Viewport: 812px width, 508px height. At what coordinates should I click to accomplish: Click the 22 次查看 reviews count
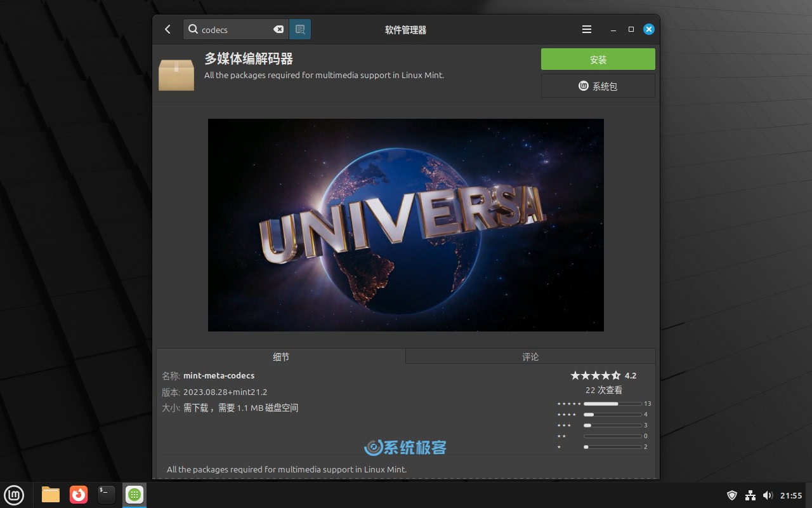tap(604, 390)
